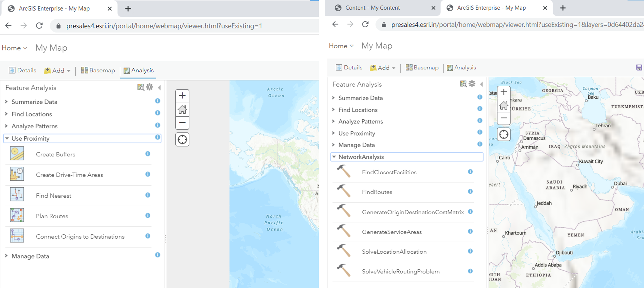Find my location in left map
Image resolution: width=644 pixels, height=288 pixels.
[182, 139]
